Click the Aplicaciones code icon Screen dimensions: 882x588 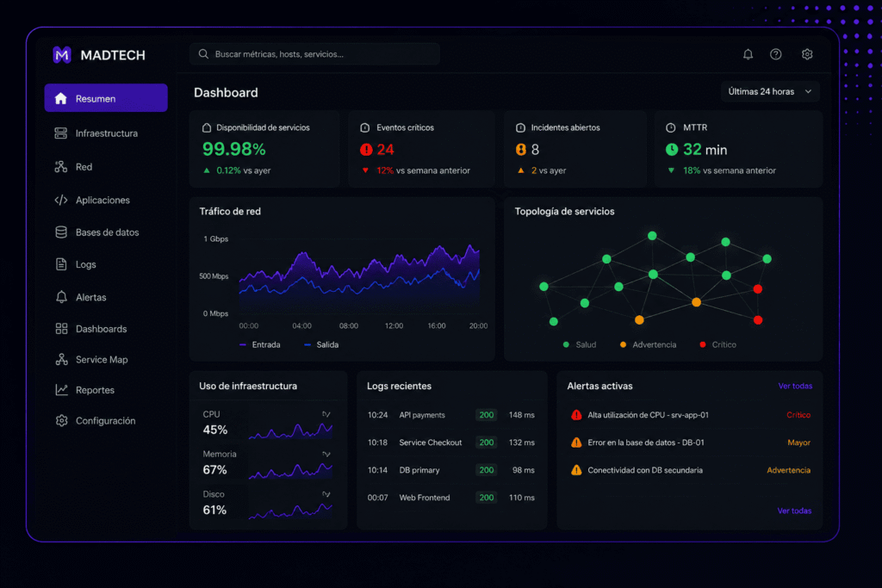pyautogui.click(x=61, y=200)
